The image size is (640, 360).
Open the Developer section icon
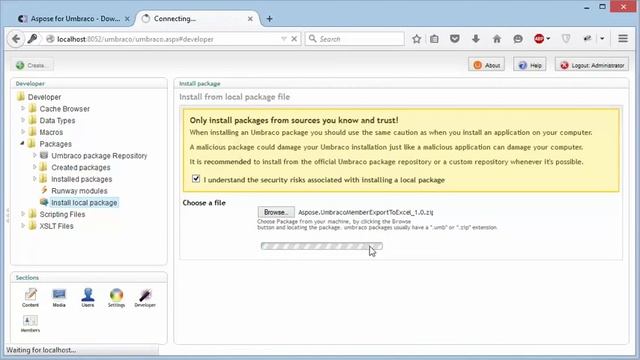[145, 298]
